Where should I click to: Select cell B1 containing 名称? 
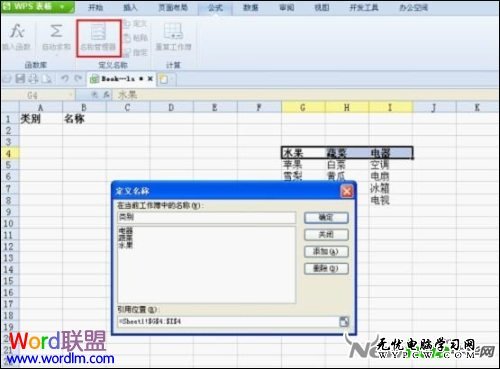[x=84, y=119]
